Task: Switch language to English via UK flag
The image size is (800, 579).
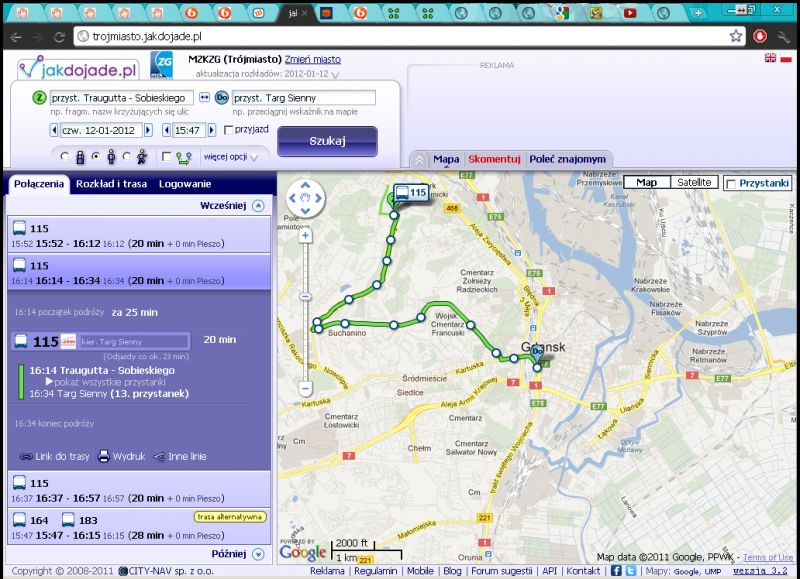Action: [770, 58]
